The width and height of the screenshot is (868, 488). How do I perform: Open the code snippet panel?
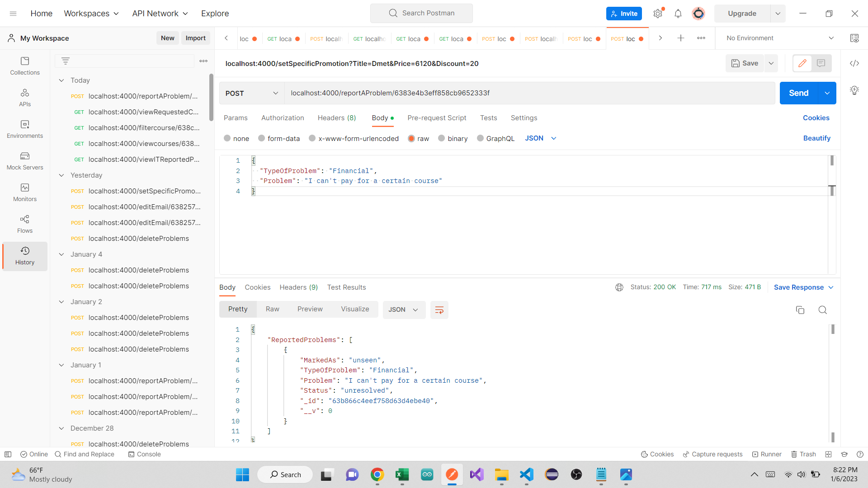pyautogui.click(x=854, y=63)
